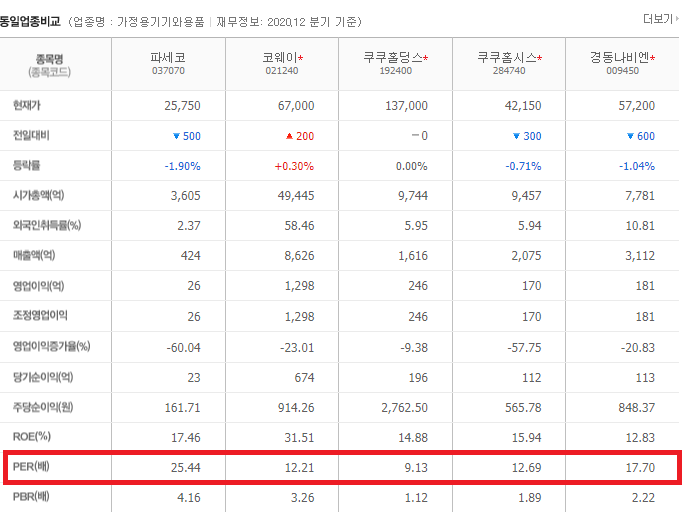Open the 파세코 stock name header
The image size is (686, 512).
coord(168,57)
